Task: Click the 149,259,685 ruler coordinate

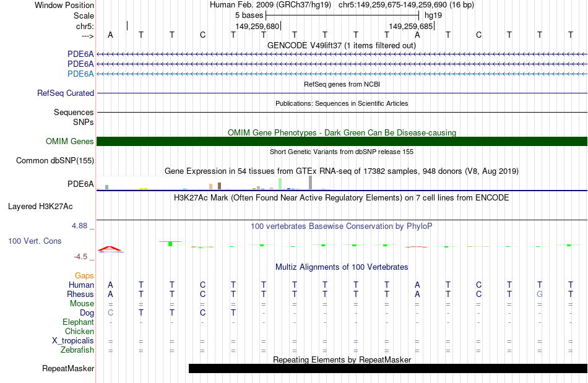Action: tap(411, 26)
